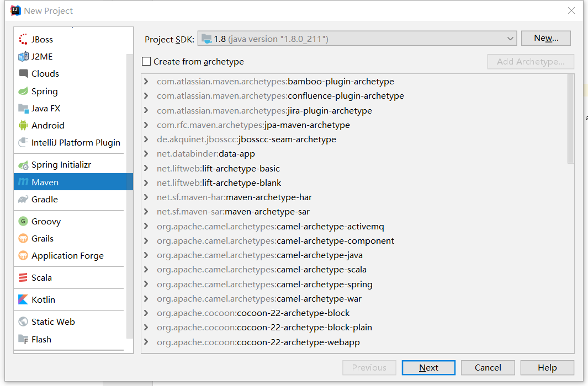
Task: Enable Create from archetype checkbox
Action: (x=146, y=61)
